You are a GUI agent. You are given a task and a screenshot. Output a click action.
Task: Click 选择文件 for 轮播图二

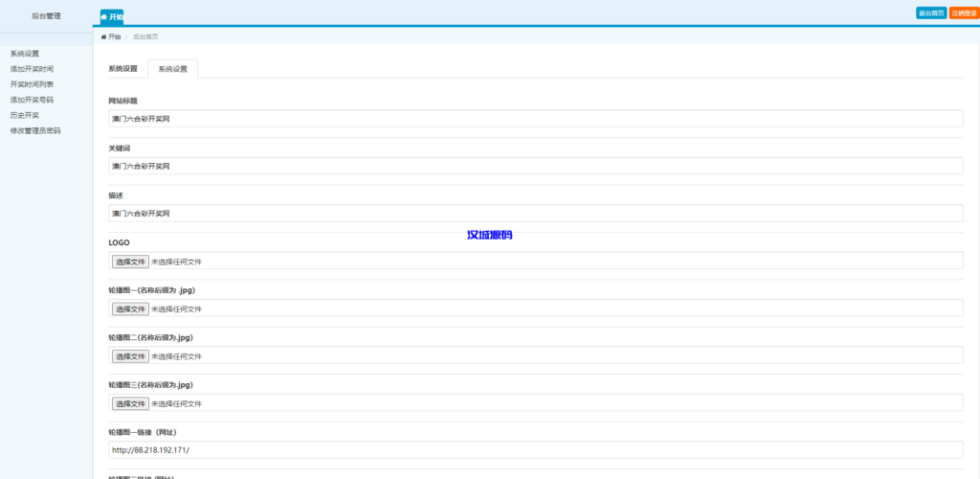click(x=130, y=356)
